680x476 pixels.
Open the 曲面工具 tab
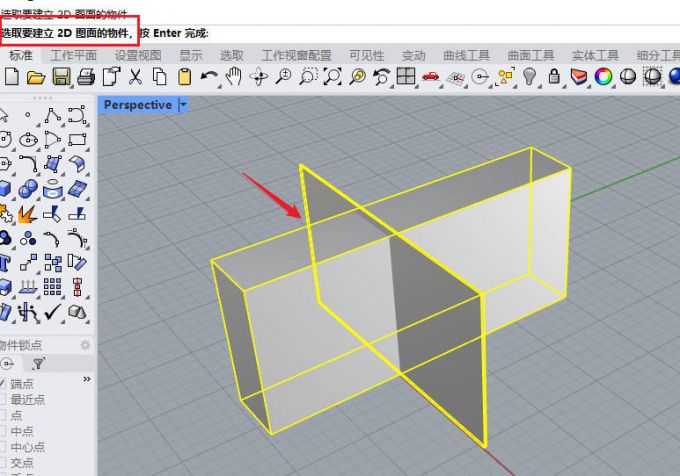tap(531, 55)
